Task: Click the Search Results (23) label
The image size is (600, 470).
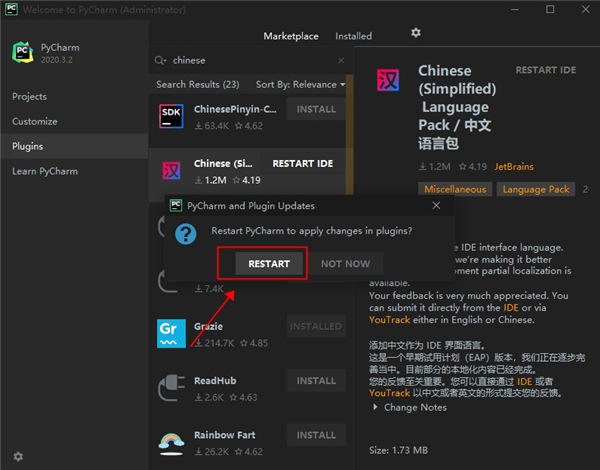Action: tap(197, 84)
